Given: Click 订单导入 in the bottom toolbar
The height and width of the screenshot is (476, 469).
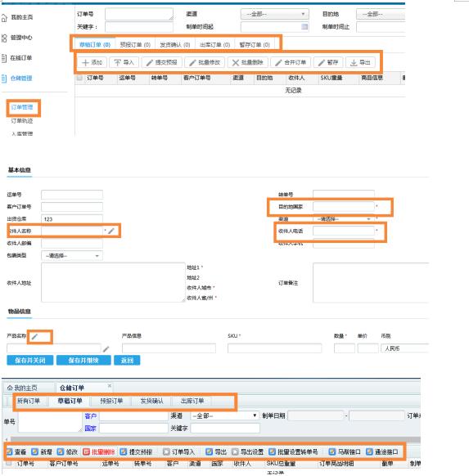Looking at the screenshot, I should tap(178, 451).
